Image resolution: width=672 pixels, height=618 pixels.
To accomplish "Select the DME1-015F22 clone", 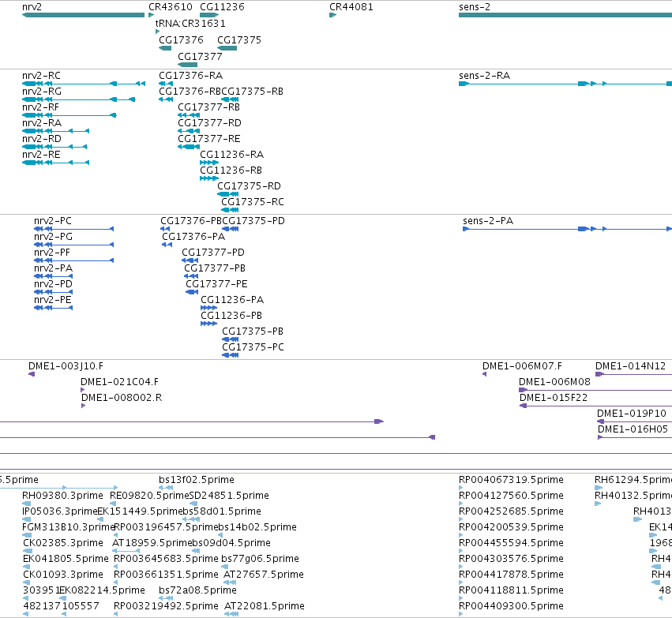I will click(554, 398).
